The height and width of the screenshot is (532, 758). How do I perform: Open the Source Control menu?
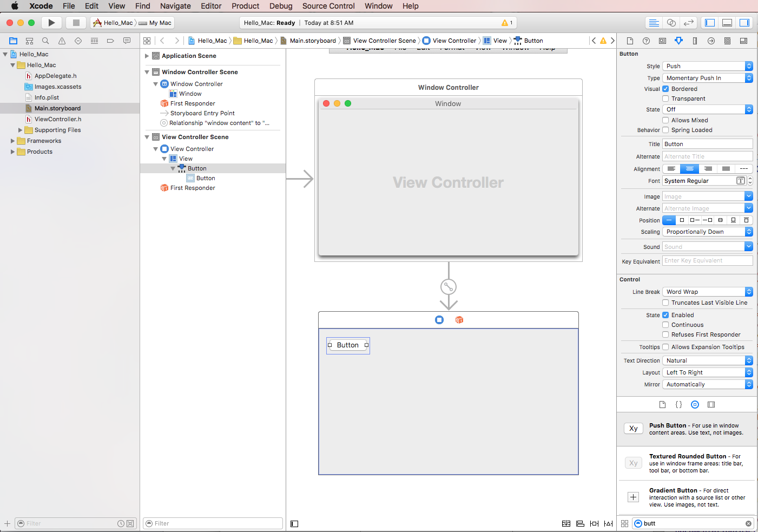328,6
